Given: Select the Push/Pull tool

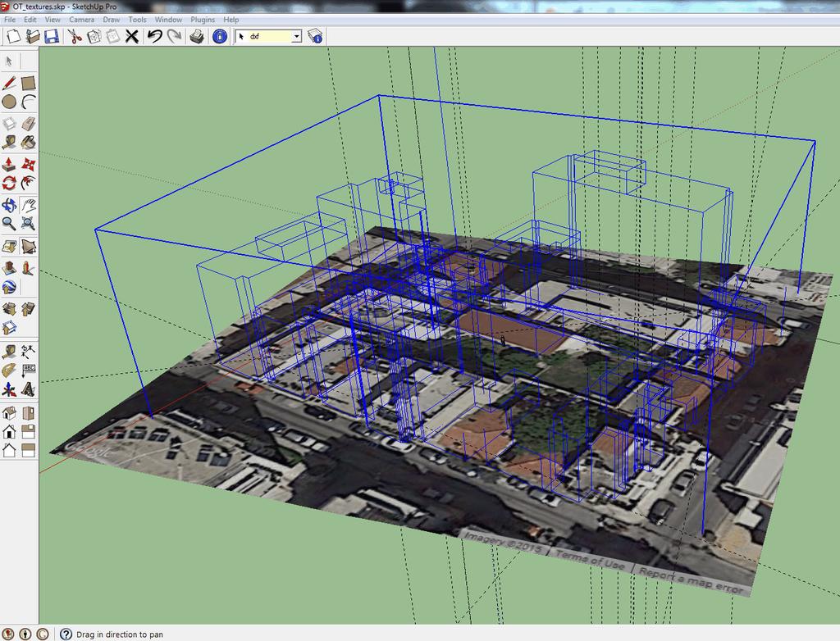Looking at the screenshot, I should pos(9,164).
